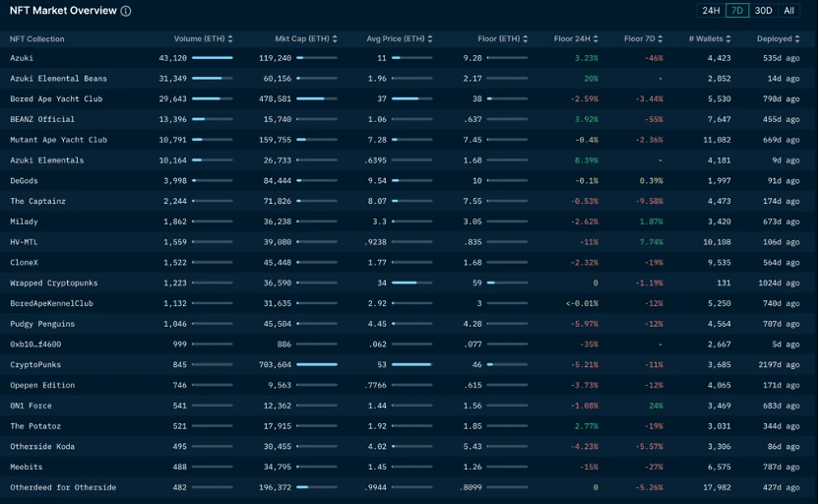
Task: Open the Pudgy Penguins collection
Action: pos(42,324)
